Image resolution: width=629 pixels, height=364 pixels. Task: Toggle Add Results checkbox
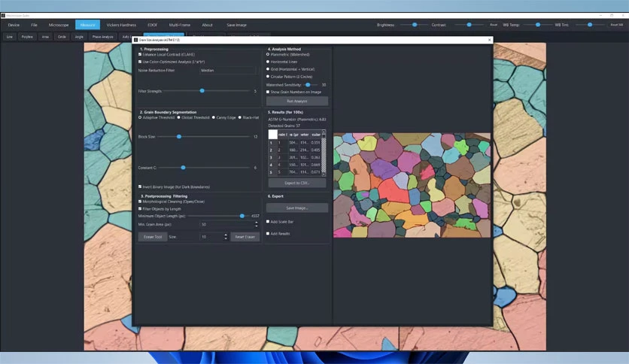click(x=268, y=233)
